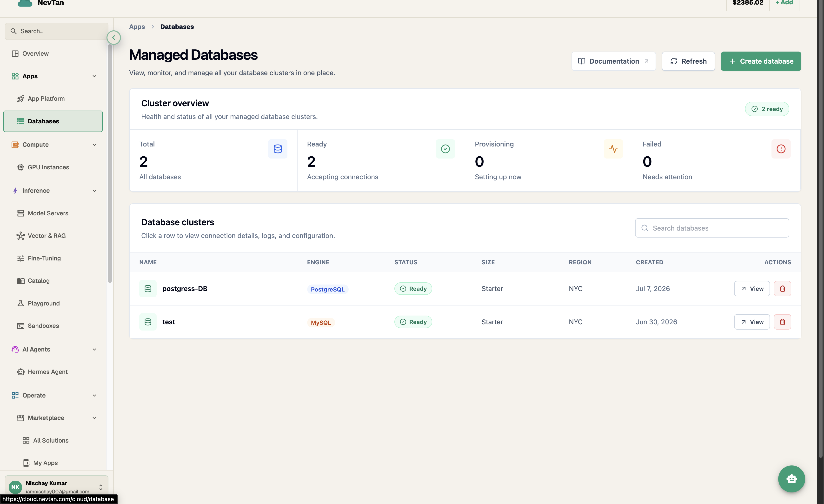824x504 pixels.
Task: Open the Nischay Kumar account menu
Action: (56, 487)
